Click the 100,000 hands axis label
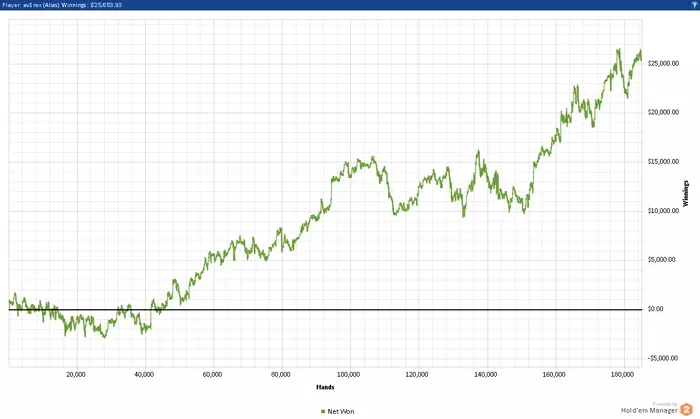The image size is (700, 419). (349, 375)
